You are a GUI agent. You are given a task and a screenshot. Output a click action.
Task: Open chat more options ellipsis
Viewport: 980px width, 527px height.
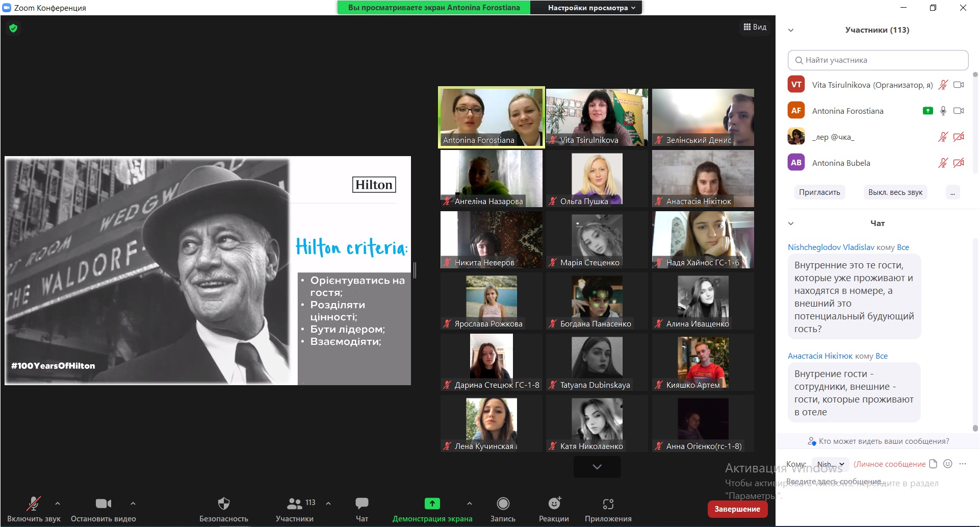pyautogui.click(x=963, y=464)
